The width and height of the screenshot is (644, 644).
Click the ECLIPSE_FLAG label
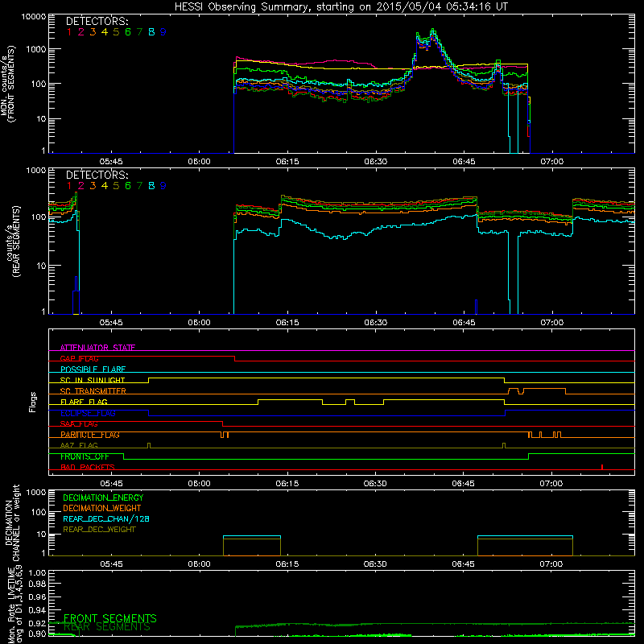[88, 413]
